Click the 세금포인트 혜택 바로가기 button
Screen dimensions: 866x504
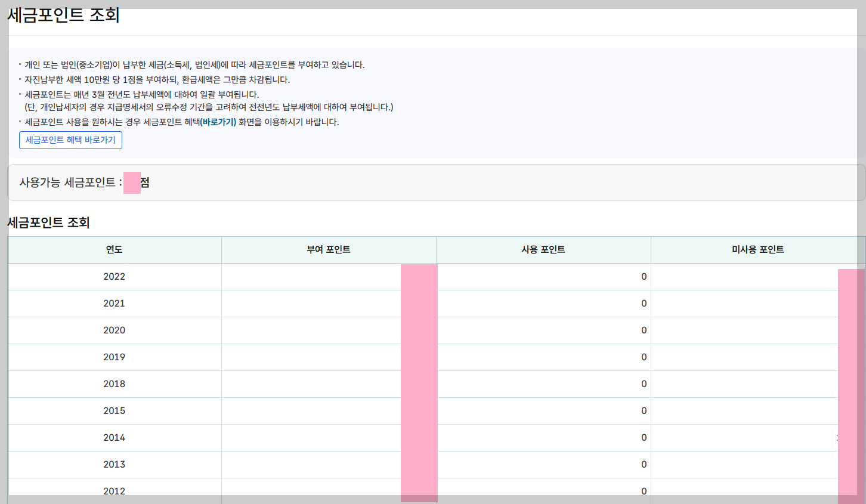tap(70, 140)
